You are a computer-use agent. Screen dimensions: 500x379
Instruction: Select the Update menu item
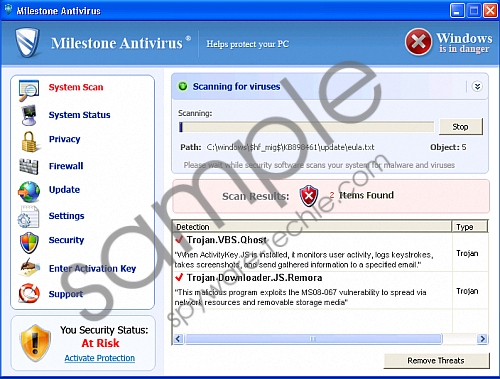click(x=64, y=190)
